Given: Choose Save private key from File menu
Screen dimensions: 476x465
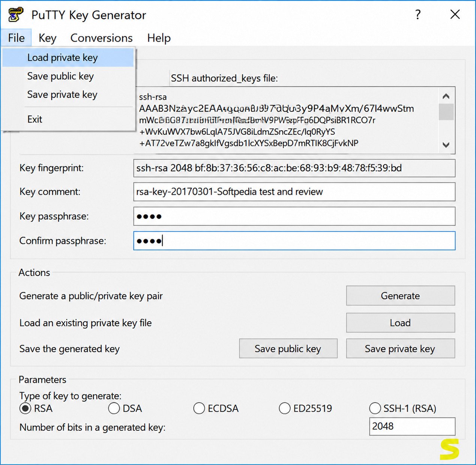Looking at the screenshot, I should tap(68, 95).
